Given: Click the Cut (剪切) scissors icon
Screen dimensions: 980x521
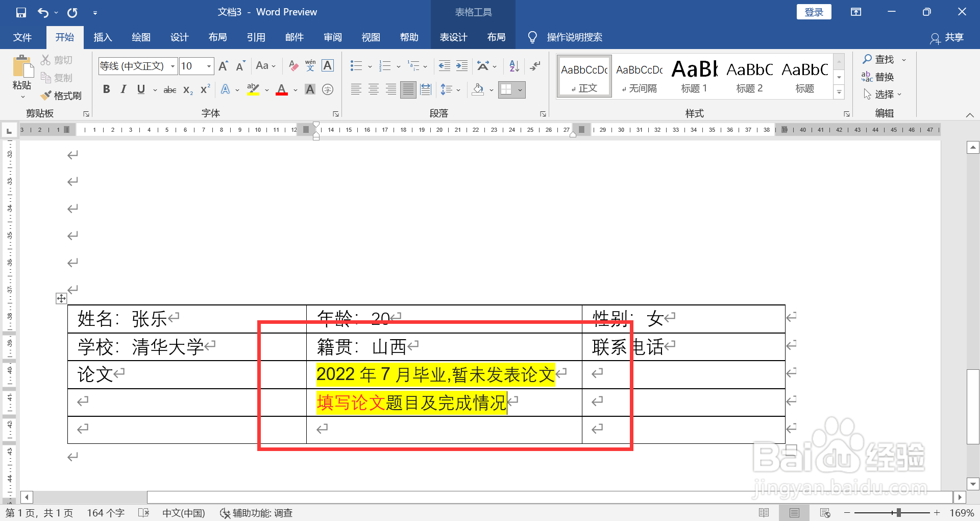Looking at the screenshot, I should [46, 60].
